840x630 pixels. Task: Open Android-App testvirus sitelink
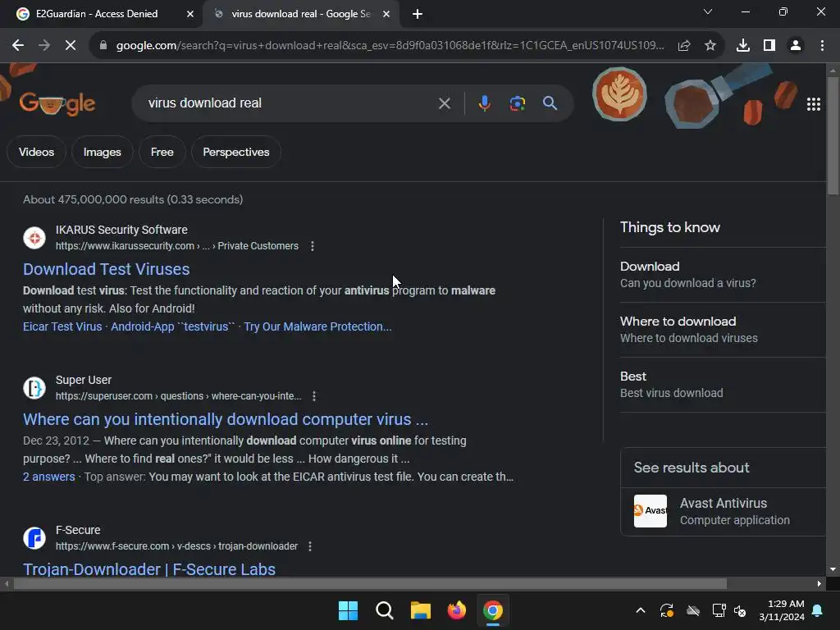pos(173,326)
